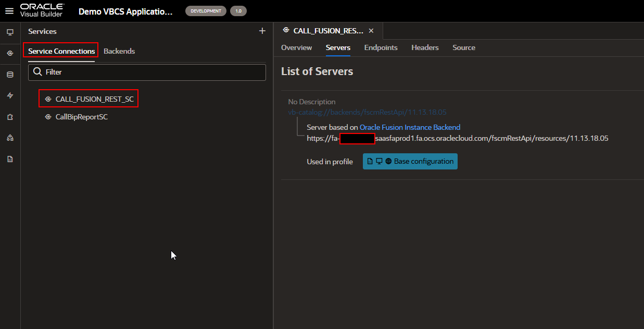Select CALL_FUSION_REST_SC service connection
This screenshot has width=644, height=329.
[95, 99]
